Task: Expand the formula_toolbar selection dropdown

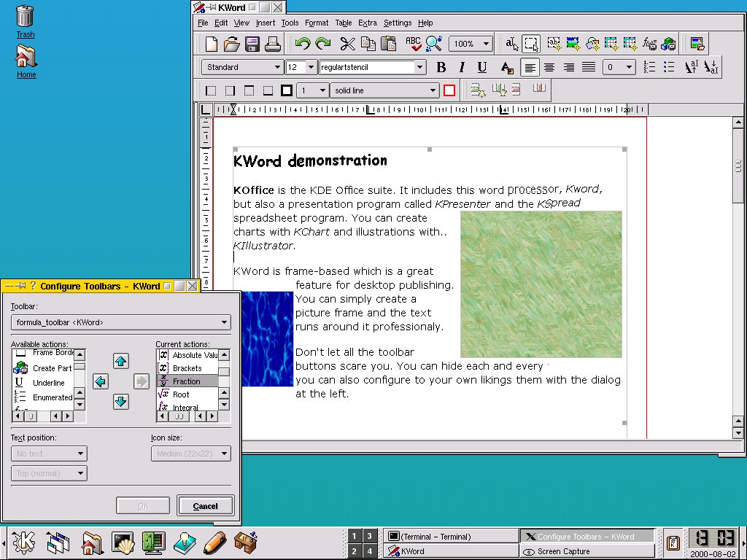Action: point(120,322)
